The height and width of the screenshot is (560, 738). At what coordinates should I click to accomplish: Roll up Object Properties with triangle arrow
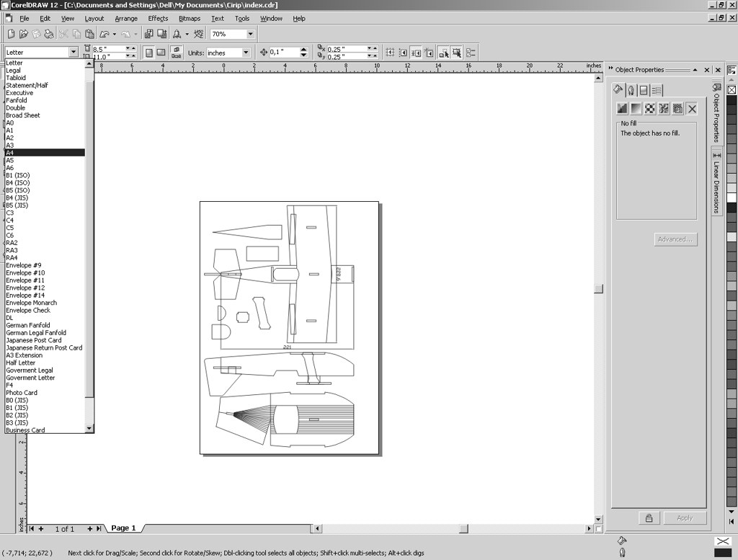pyautogui.click(x=695, y=70)
